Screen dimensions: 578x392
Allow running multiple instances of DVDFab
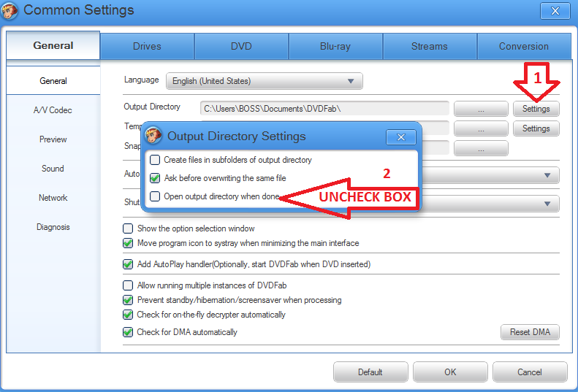coord(128,285)
